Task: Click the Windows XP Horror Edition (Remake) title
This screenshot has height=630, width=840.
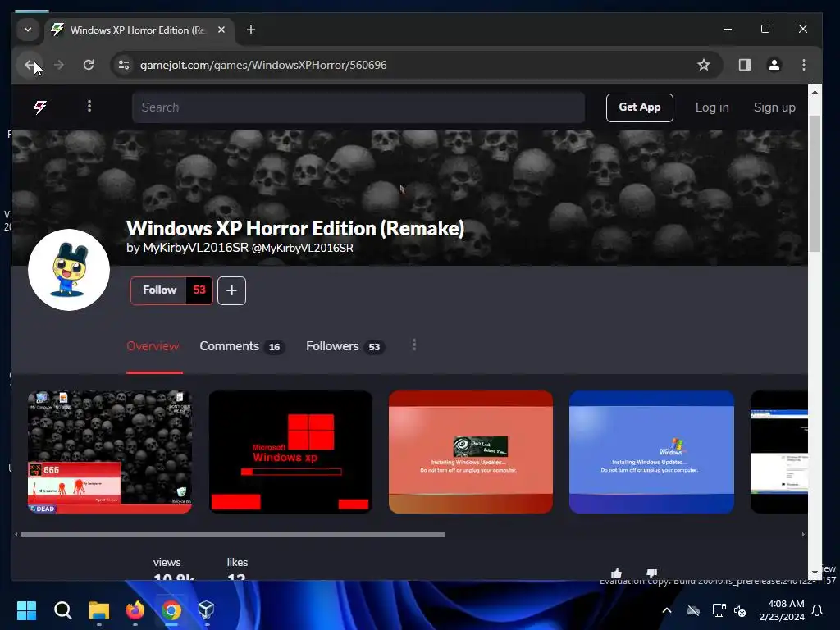Action: click(295, 228)
